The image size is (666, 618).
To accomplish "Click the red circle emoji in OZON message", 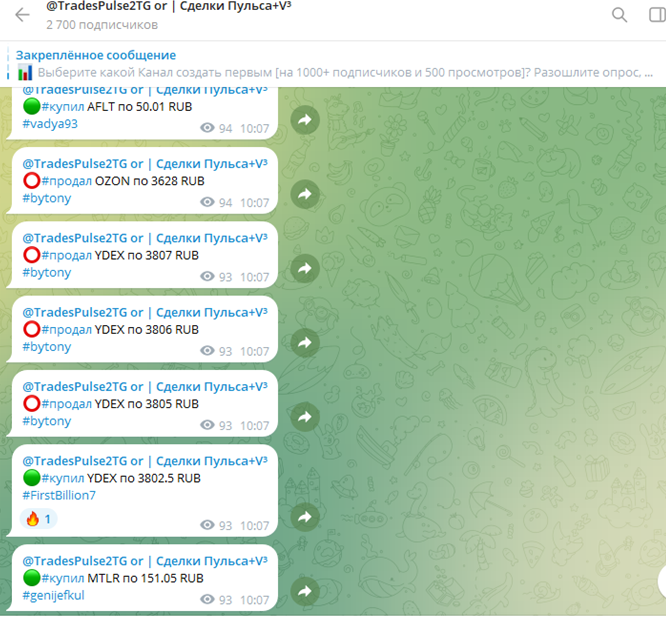I will [31, 181].
